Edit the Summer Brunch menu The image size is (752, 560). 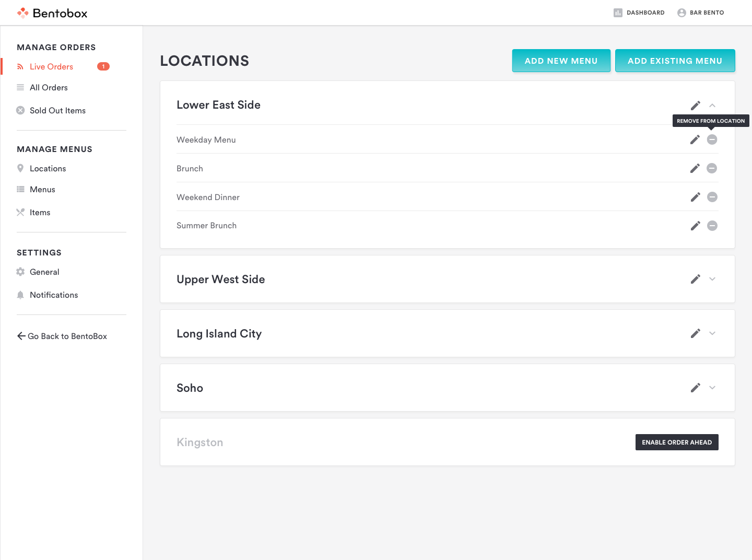(x=696, y=226)
